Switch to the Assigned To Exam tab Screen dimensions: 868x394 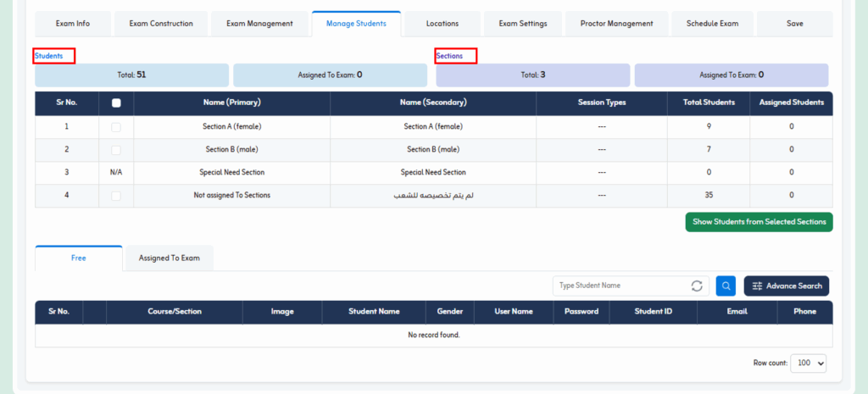pos(170,258)
